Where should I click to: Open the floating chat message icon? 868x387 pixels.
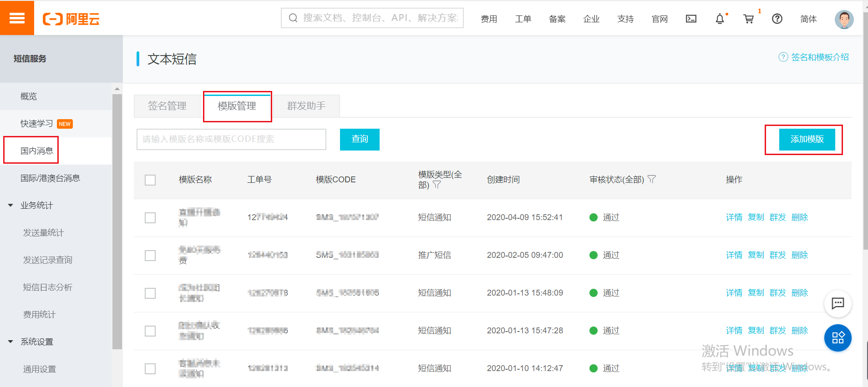tap(838, 303)
